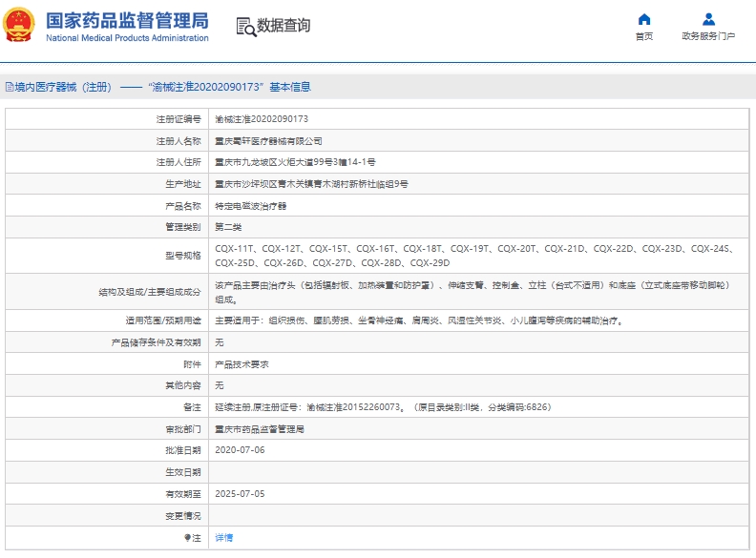
Task: Click the 产品名称 row label
Action: click(x=182, y=206)
